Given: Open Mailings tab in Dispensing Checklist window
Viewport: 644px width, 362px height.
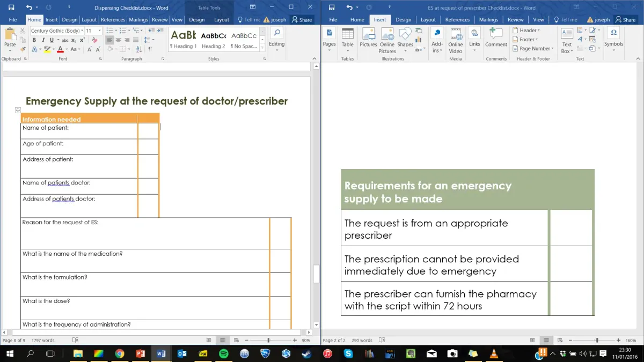Looking at the screenshot, I should (x=138, y=20).
